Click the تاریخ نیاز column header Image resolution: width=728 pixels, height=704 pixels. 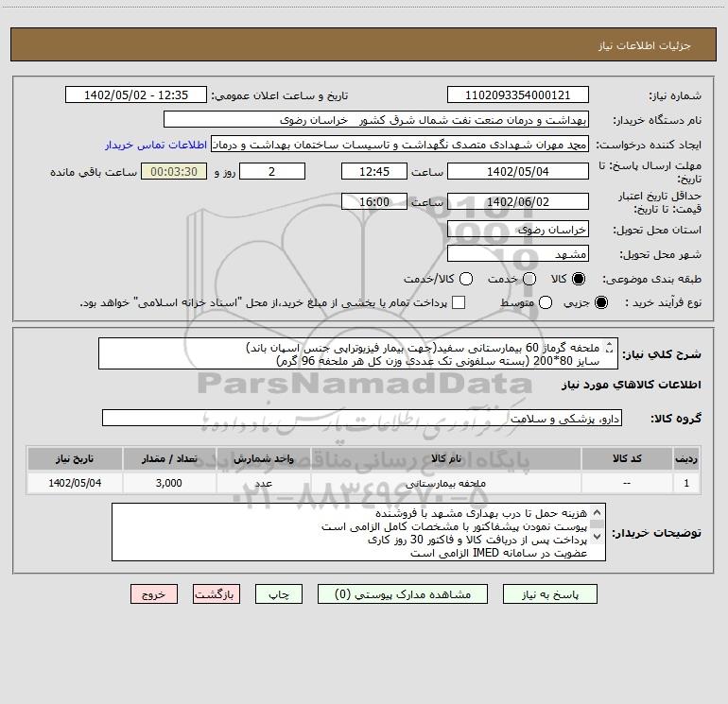coord(75,459)
